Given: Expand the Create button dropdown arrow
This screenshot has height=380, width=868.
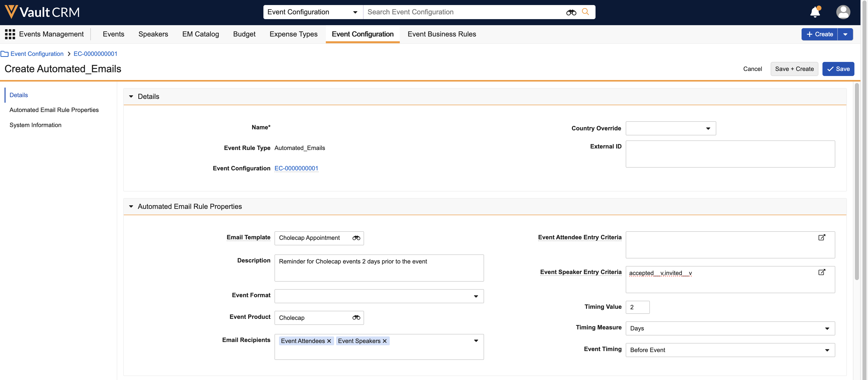Looking at the screenshot, I should click(x=845, y=34).
